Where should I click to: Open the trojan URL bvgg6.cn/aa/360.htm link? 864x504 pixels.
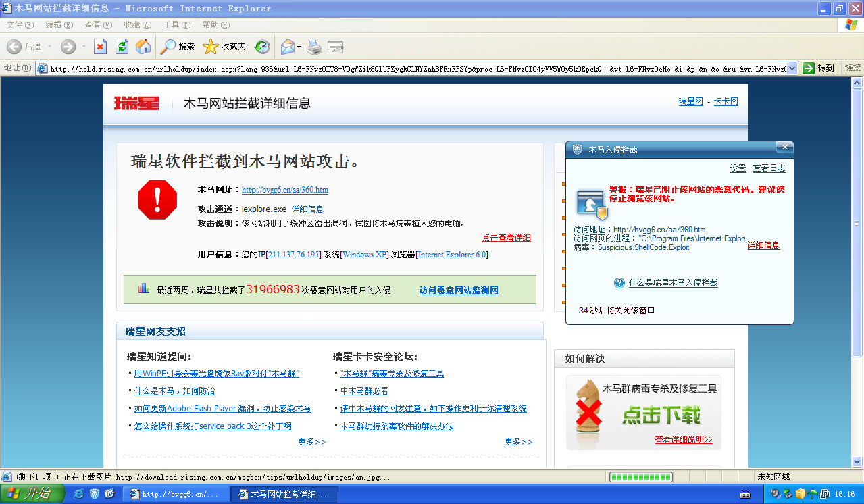285,190
